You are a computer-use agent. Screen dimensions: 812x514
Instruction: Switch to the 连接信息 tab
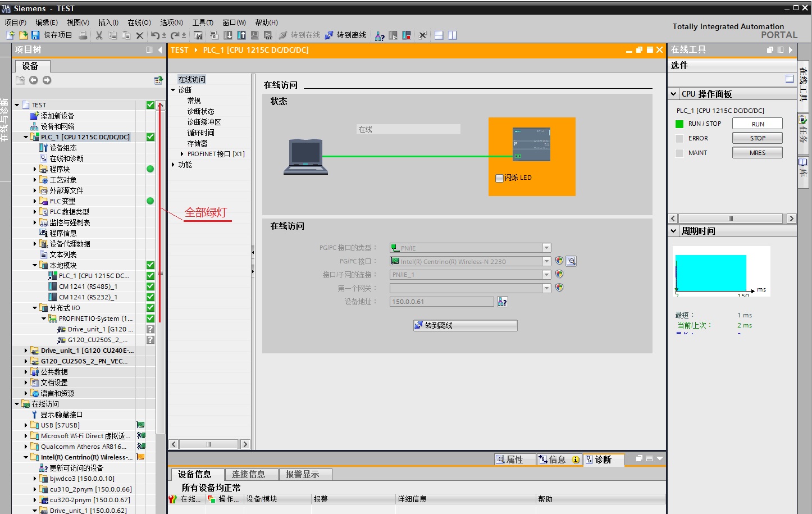pyautogui.click(x=251, y=475)
